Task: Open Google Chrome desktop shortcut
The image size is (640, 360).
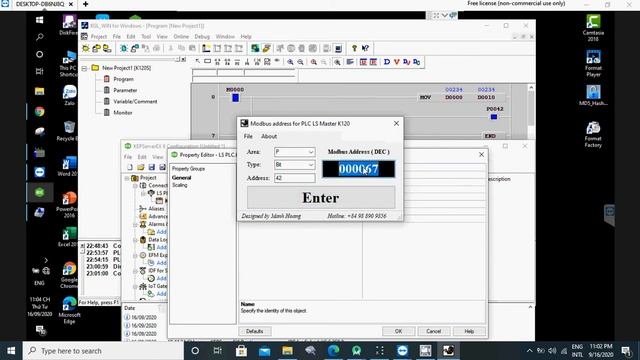Action: point(69,276)
